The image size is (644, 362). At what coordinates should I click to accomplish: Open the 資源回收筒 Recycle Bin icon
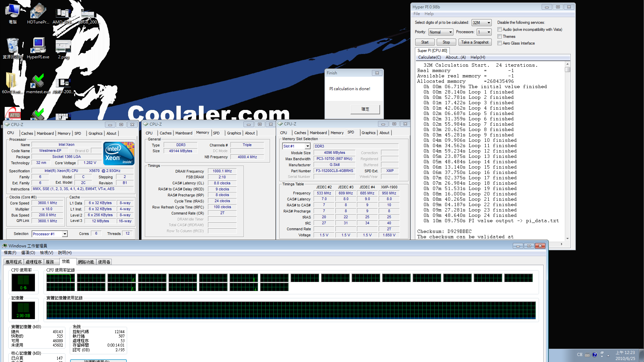pos(13,48)
